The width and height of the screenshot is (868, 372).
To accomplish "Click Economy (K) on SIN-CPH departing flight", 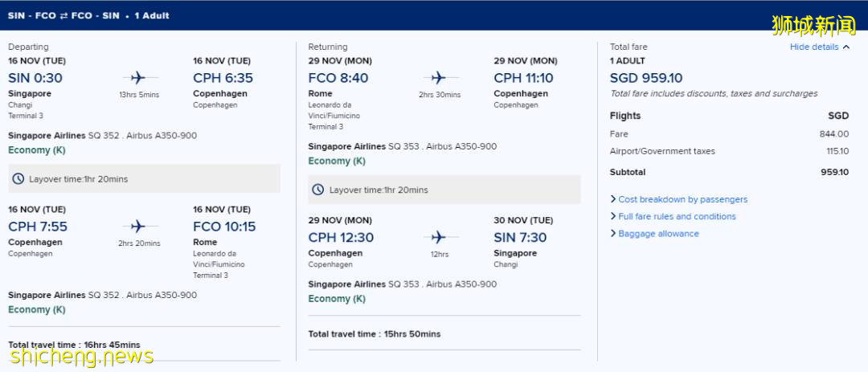I will pos(37,150).
